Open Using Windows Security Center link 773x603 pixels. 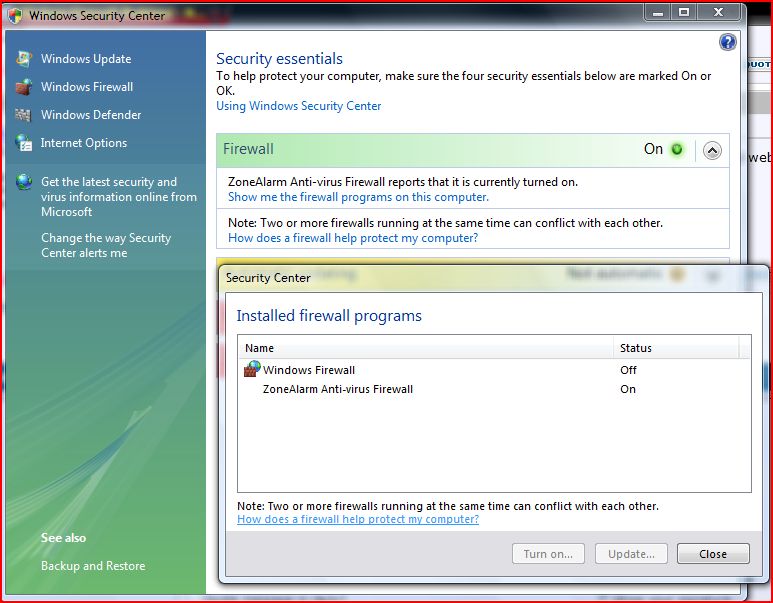[x=299, y=106]
